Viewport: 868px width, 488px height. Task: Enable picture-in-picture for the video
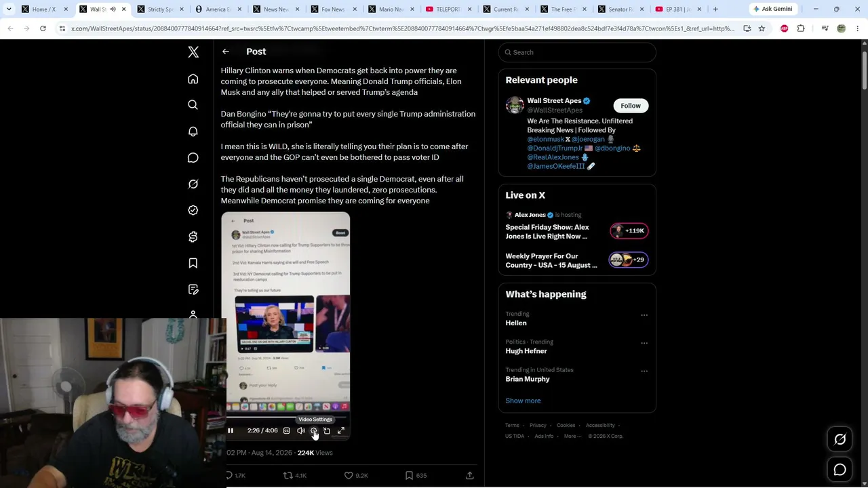[x=327, y=430]
